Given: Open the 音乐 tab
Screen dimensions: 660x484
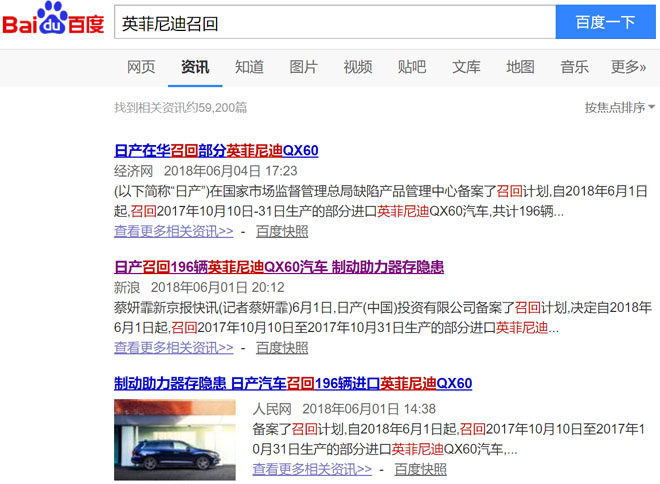Looking at the screenshot, I should (574, 67).
